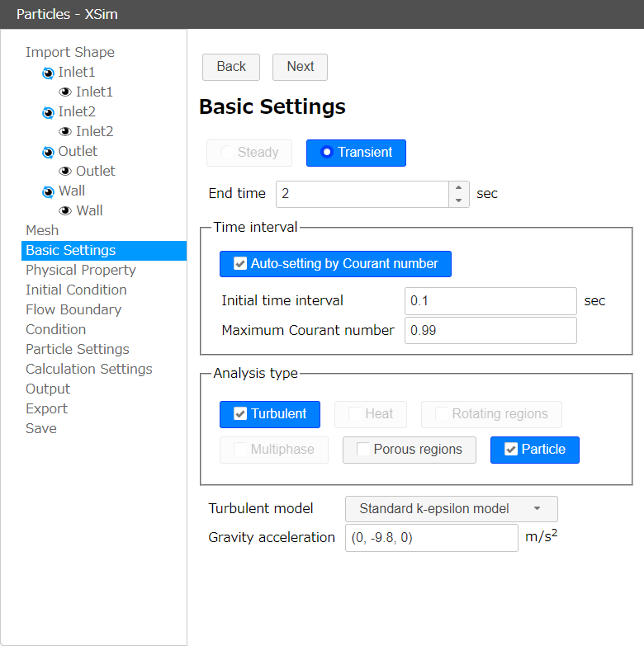Open Flow Boundary Condition step
Screen dimensions: 644x646
coord(73,319)
